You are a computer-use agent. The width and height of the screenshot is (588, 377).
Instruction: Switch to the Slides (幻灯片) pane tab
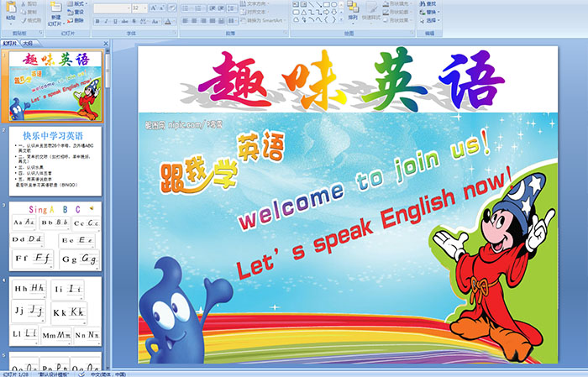(x=9, y=44)
